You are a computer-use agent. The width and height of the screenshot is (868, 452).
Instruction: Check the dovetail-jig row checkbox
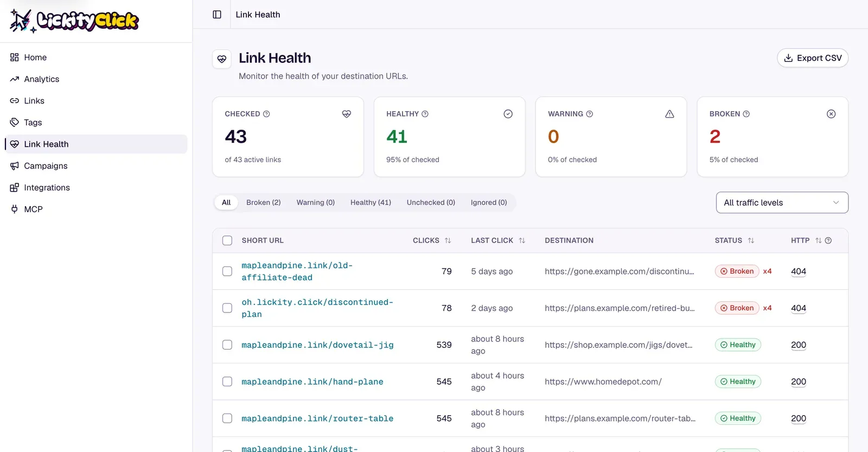click(x=227, y=345)
